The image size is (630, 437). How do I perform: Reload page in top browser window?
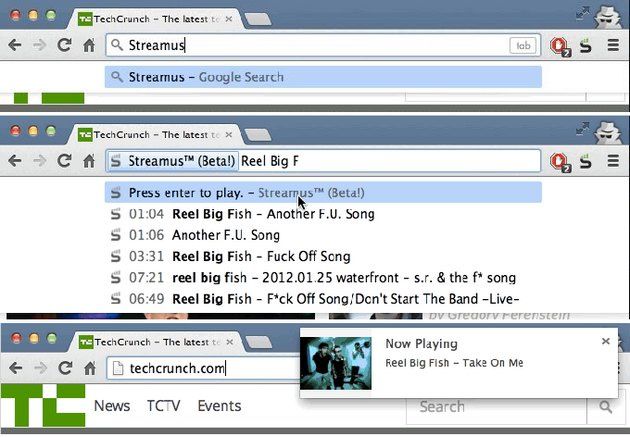tap(64, 45)
